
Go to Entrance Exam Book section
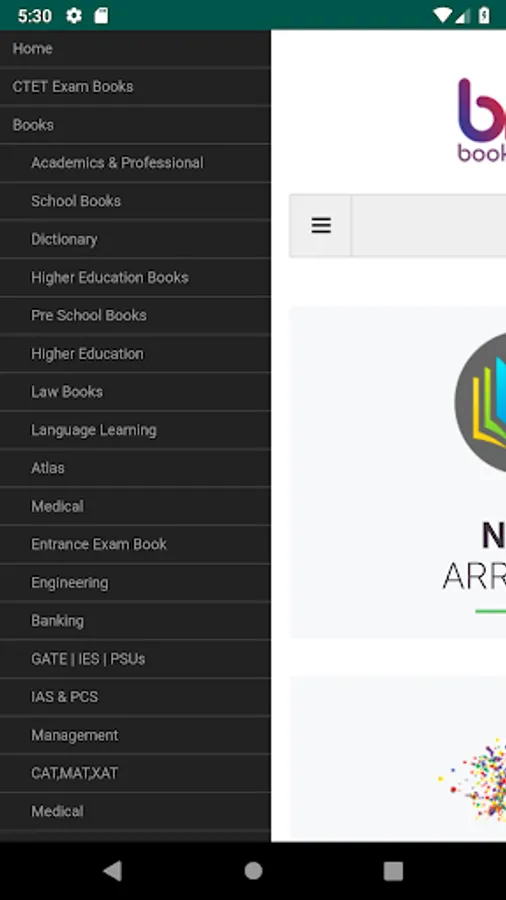pos(135,544)
